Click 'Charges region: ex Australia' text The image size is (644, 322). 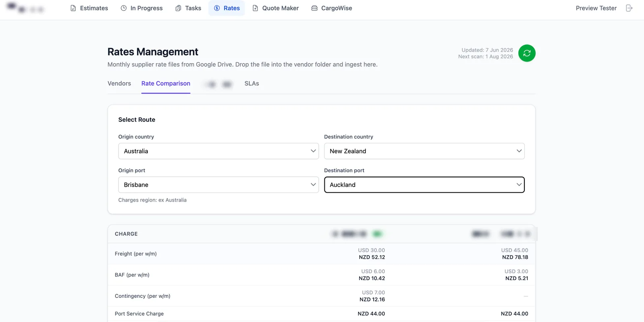click(x=153, y=200)
